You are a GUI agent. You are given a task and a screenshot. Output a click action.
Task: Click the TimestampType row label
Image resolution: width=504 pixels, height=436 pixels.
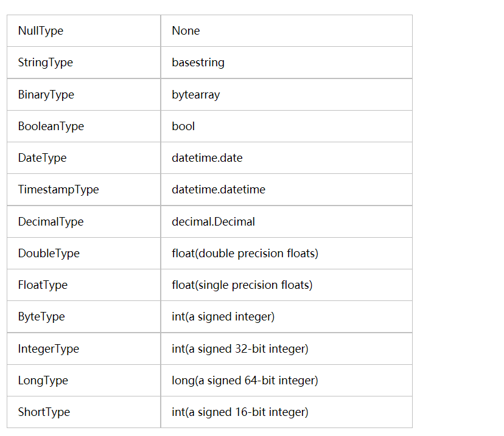pyautogui.click(x=58, y=190)
